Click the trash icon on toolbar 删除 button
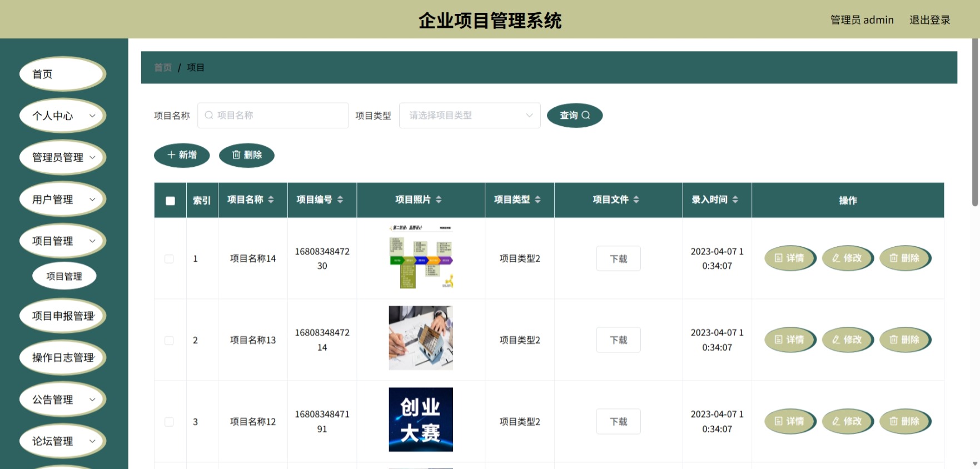Screen dimensions: 980x469 (236, 155)
